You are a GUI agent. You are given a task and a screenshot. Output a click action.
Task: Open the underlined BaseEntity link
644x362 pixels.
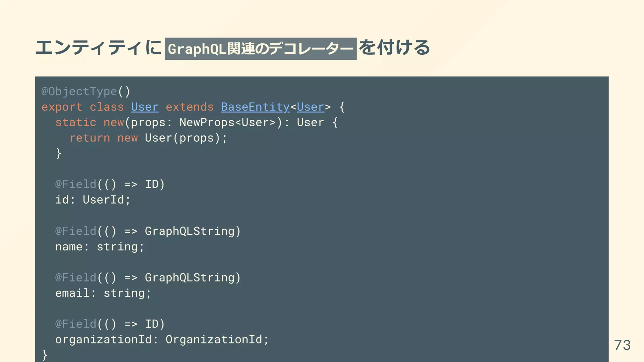click(x=255, y=107)
